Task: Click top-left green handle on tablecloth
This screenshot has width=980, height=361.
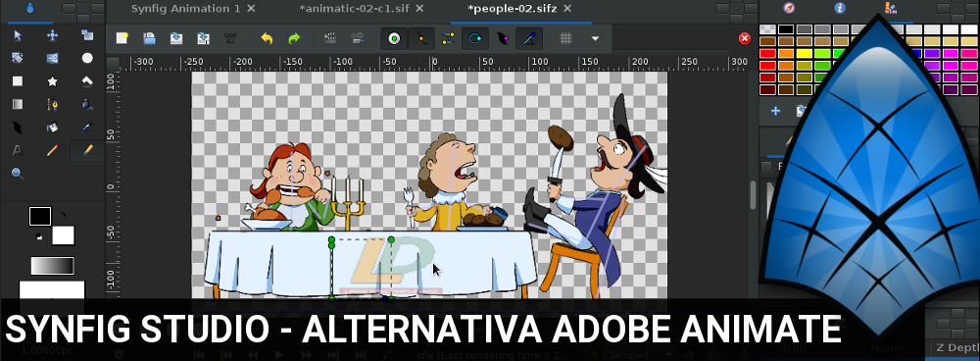Action: tap(331, 240)
